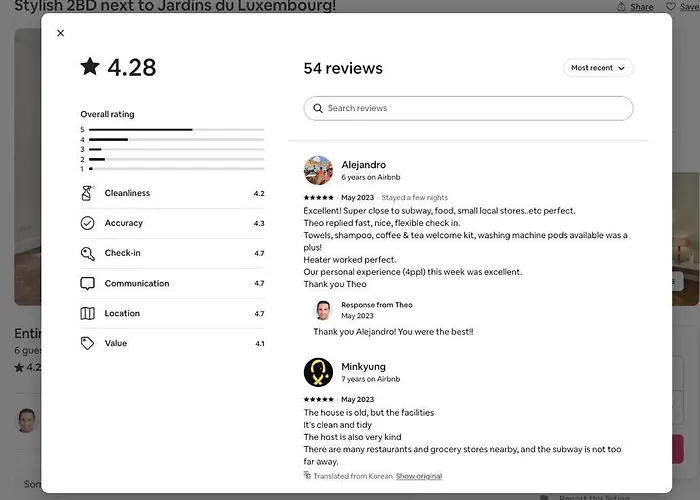700x500 pixels.
Task: Click the Location map icon
Action: (x=88, y=313)
